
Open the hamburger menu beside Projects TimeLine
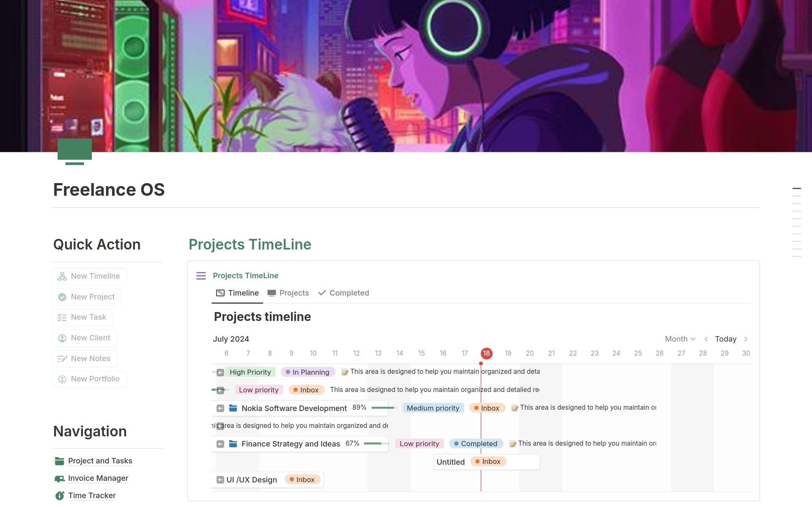(x=201, y=276)
